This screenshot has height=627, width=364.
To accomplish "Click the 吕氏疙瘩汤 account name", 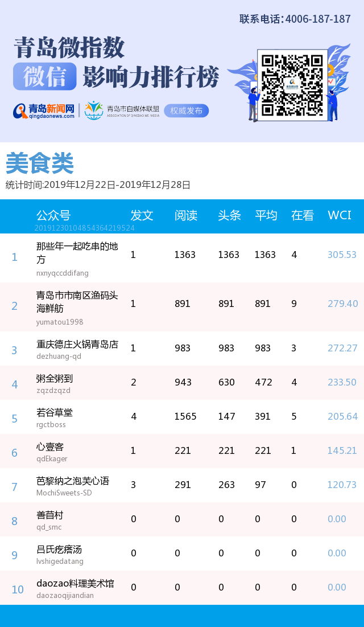I will (x=59, y=550).
